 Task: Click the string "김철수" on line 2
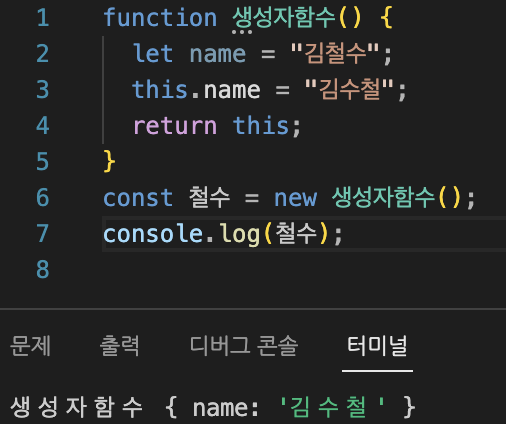click(335, 54)
